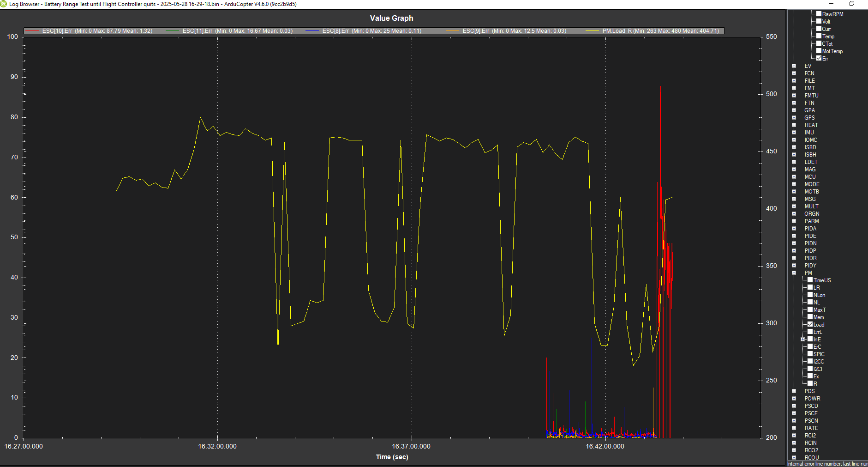Click the PM.Load yellow legend entry
The image size is (868, 467).
[652, 31]
